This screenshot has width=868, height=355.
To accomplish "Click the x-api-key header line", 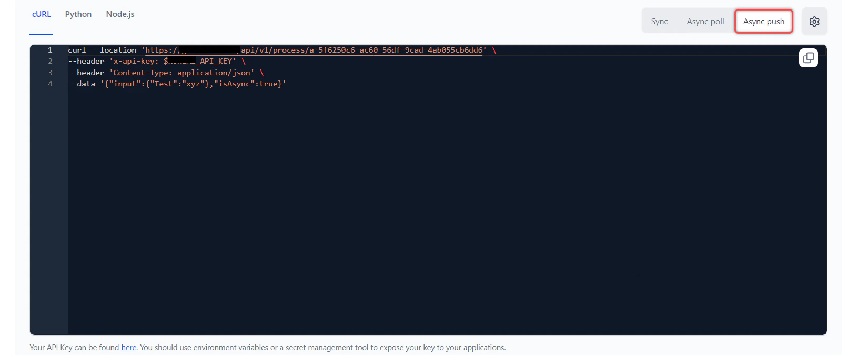I will point(157,61).
